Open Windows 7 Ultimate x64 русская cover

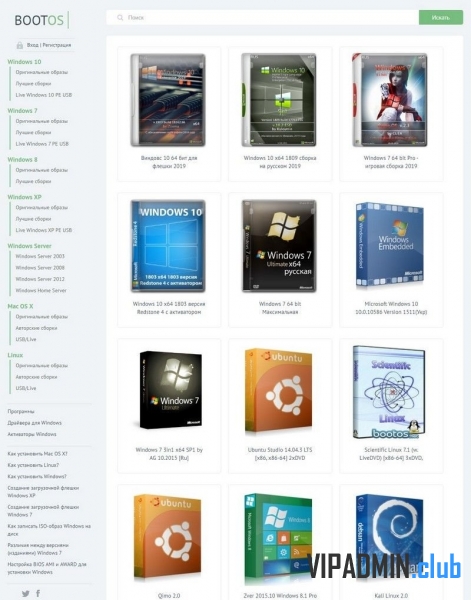279,246
